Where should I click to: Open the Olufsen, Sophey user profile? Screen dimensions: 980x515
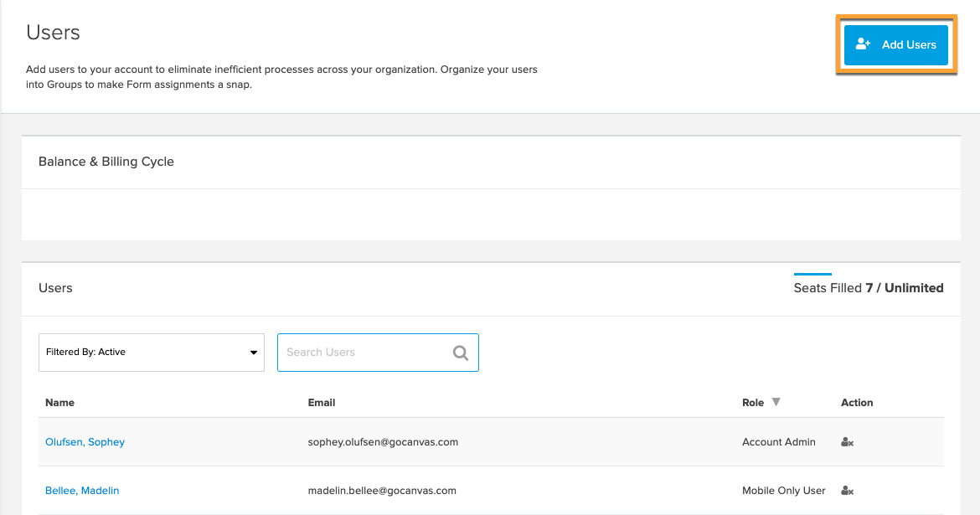[x=85, y=442]
